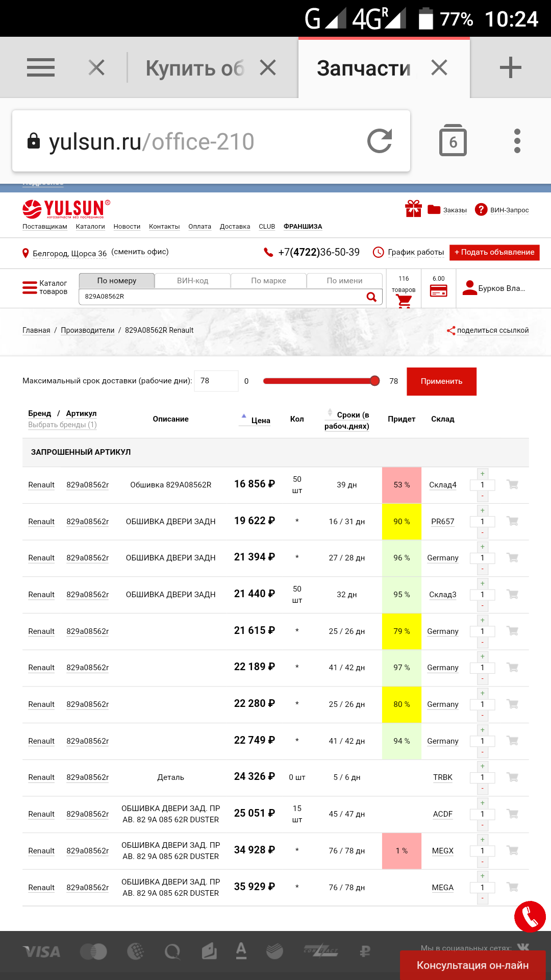Open the Доставка menu item

[x=235, y=227]
